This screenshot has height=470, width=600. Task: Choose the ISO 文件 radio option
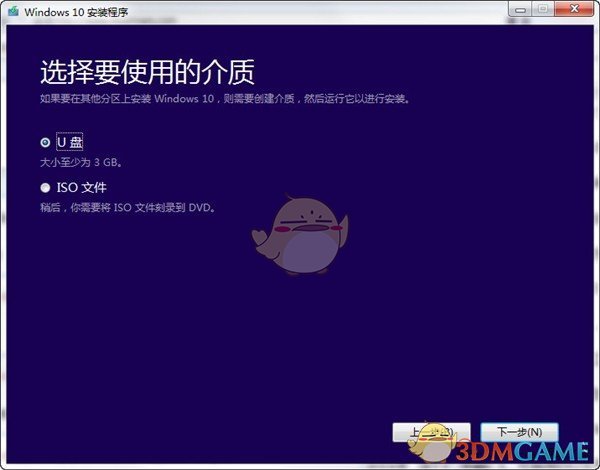[x=45, y=188]
